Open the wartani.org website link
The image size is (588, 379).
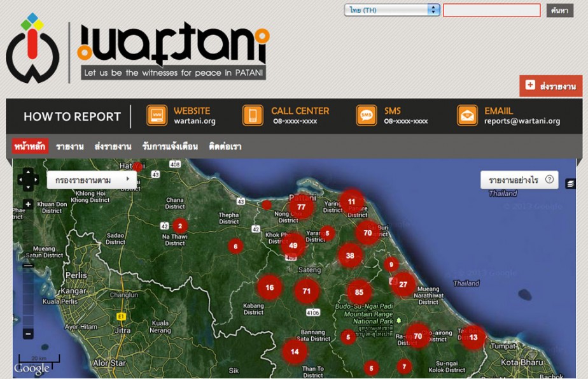195,121
